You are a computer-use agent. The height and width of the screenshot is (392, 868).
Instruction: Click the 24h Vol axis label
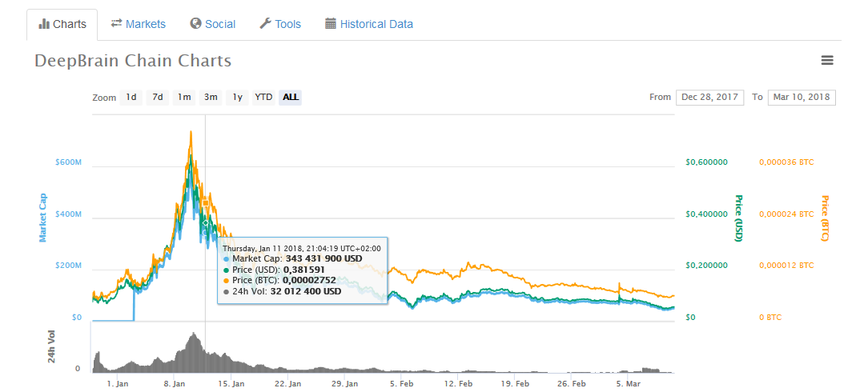click(x=51, y=348)
